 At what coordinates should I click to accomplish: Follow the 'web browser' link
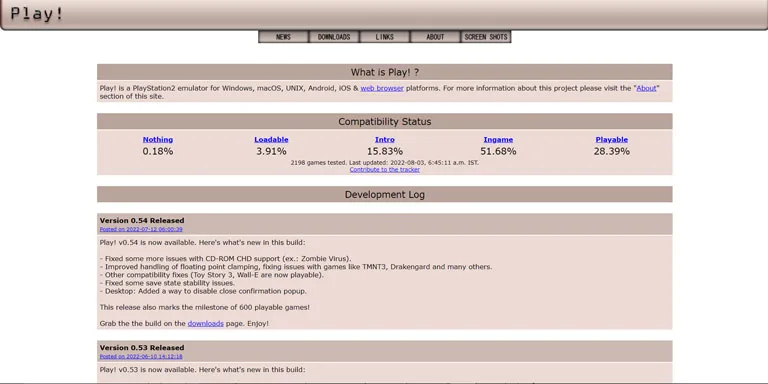pos(382,88)
